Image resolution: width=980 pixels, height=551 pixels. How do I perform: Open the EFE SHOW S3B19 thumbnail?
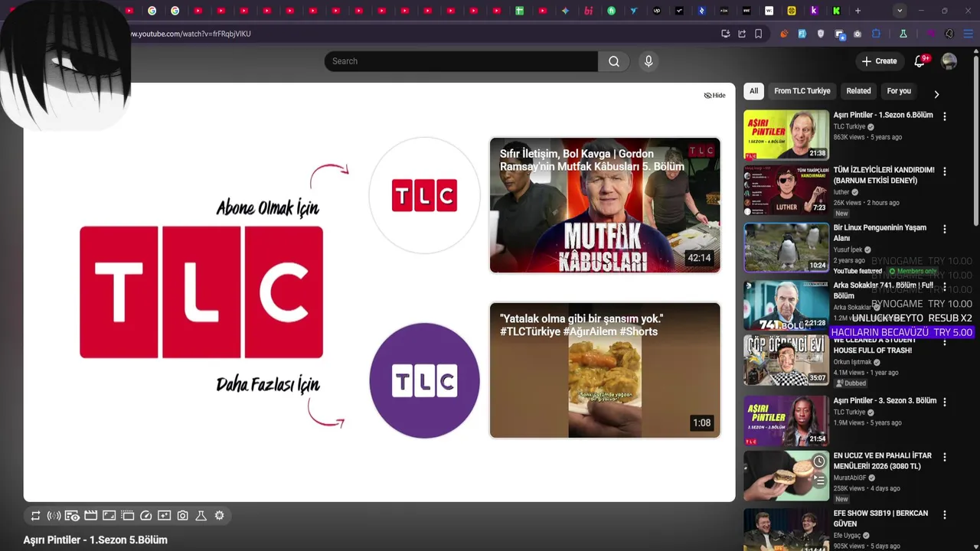(x=786, y=530)
